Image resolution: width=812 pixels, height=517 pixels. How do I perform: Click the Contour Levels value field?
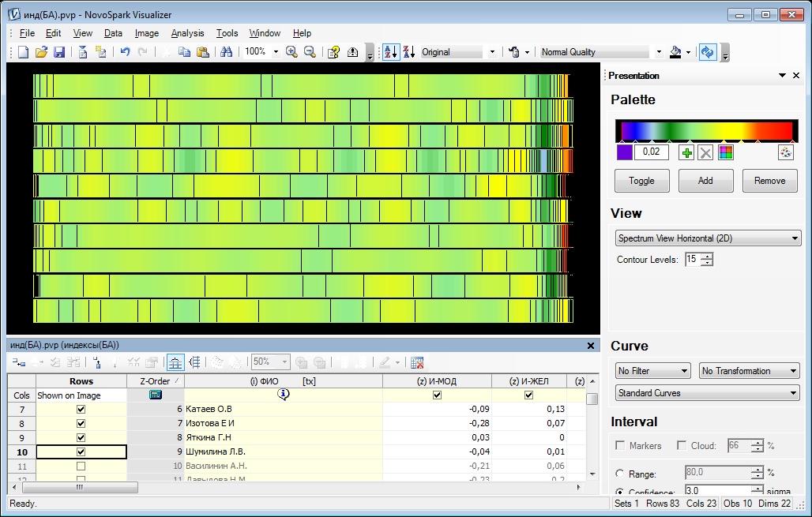693,259
